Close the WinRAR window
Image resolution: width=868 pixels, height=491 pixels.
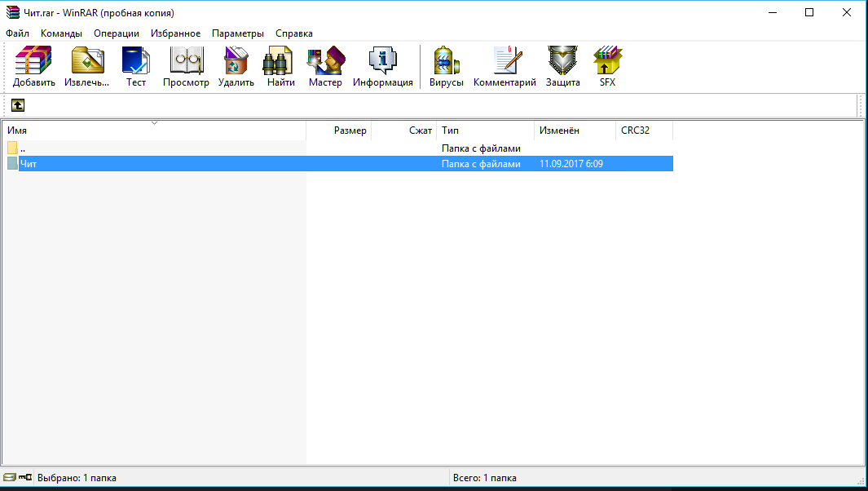(847, 12)
